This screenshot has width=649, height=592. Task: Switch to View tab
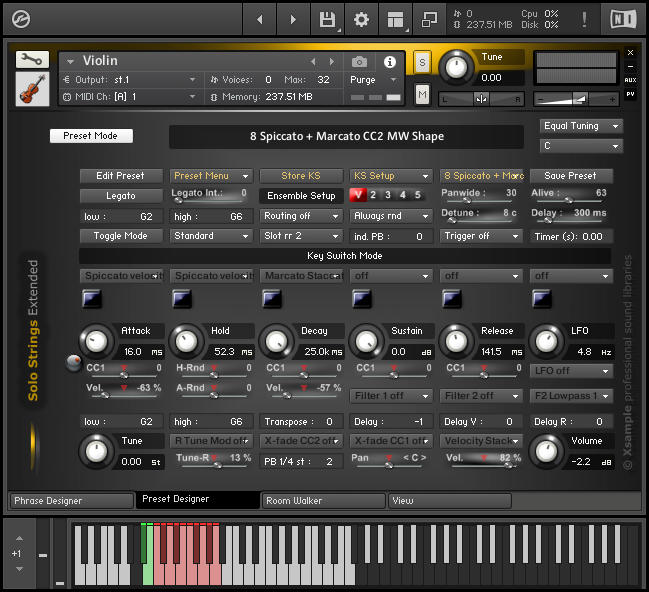(x=449, y=501)
